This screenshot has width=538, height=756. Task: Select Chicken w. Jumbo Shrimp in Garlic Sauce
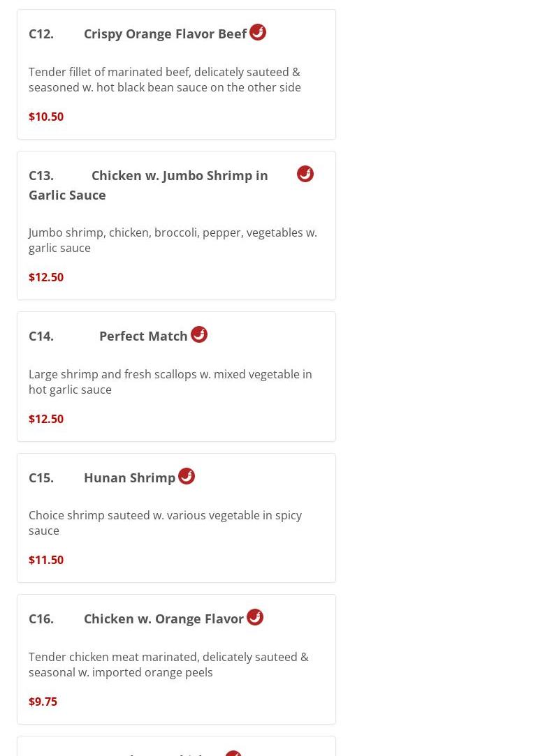pos(148,185)
